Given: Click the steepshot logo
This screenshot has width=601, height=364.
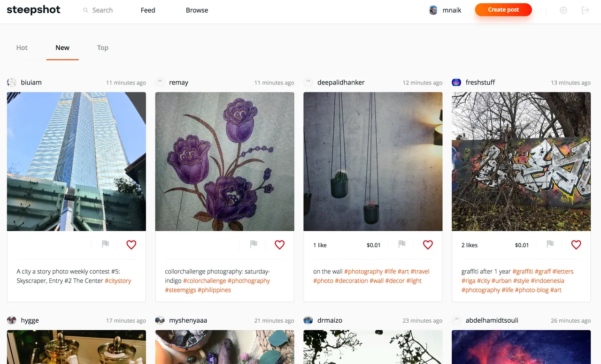Looking at the screenshot, I should coord(33,10).
